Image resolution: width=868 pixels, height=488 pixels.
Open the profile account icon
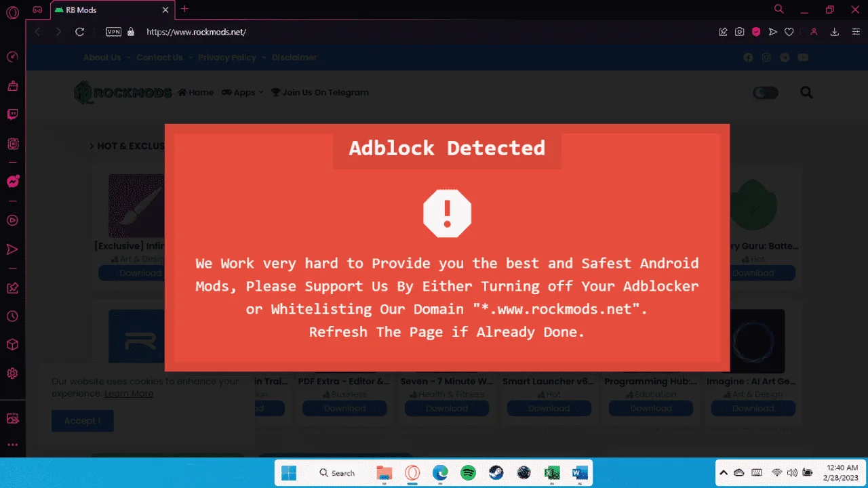tap(814, 32)
